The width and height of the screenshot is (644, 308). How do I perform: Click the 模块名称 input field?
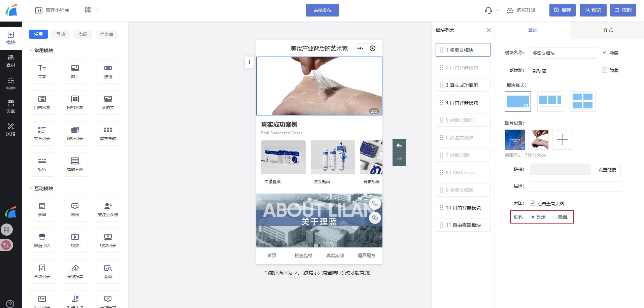563,53
